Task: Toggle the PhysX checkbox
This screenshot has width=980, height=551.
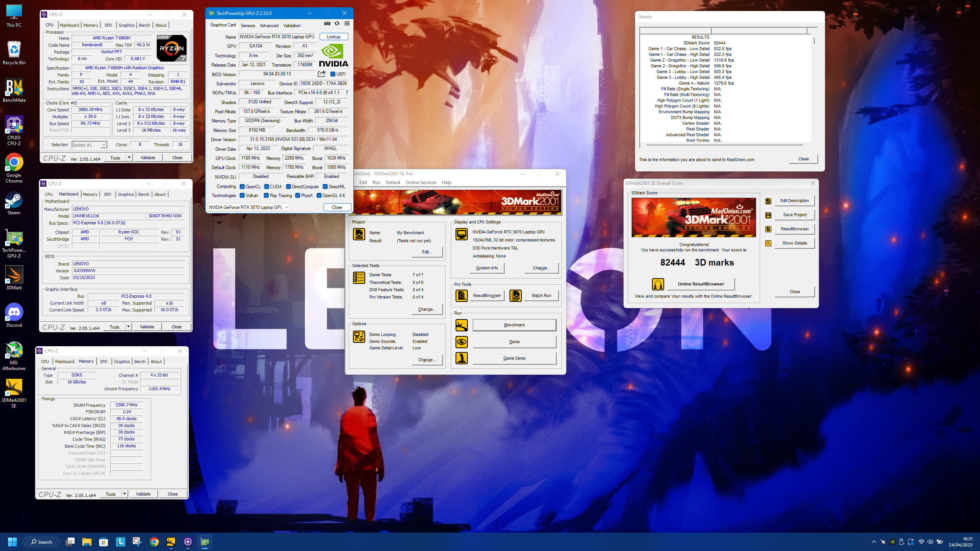Action: [x=297, y=196]
